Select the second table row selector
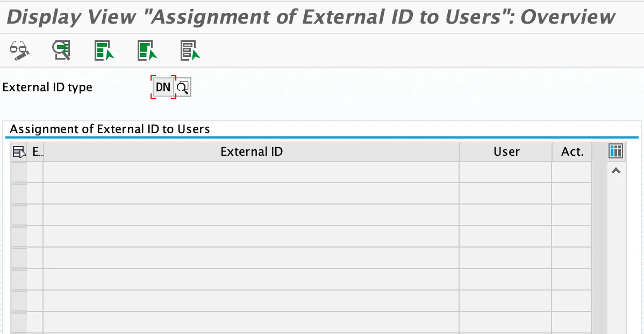The image size is (644, 334). click(x=19, y=193)
